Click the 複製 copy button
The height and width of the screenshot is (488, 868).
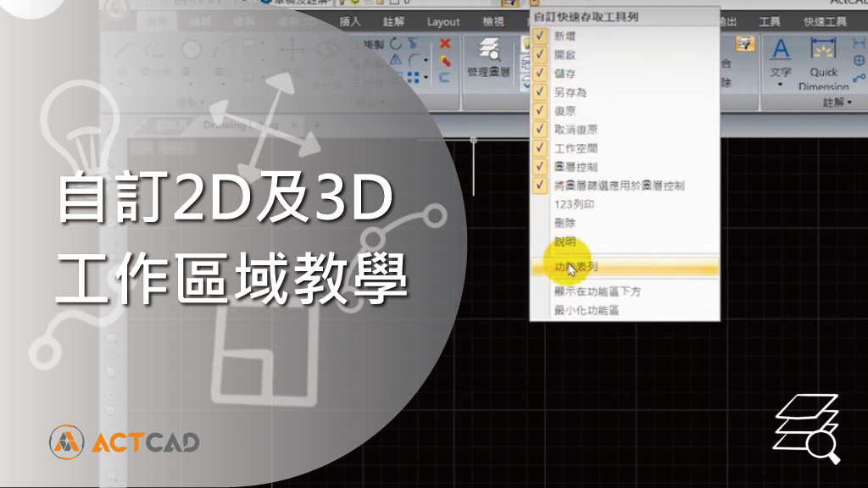pos(368,44)
